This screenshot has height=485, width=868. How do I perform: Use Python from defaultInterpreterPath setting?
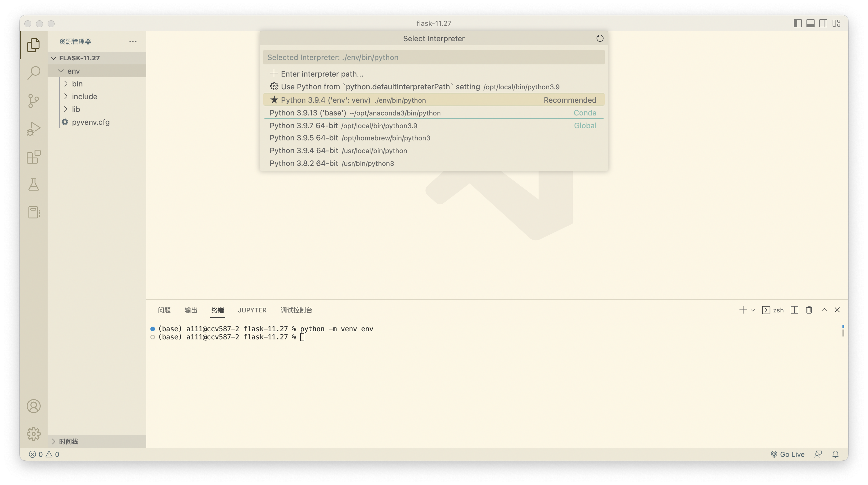click(x=434, y=86)
